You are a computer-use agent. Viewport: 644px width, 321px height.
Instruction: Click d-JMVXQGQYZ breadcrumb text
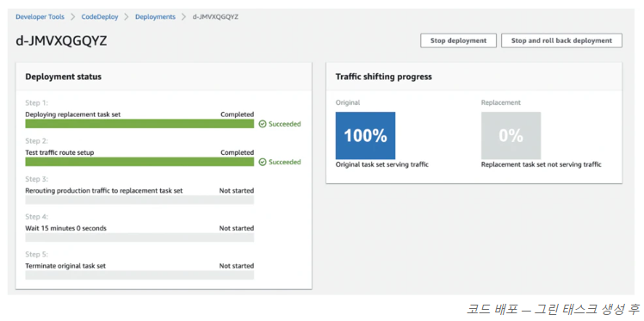[x=215, y=17]
